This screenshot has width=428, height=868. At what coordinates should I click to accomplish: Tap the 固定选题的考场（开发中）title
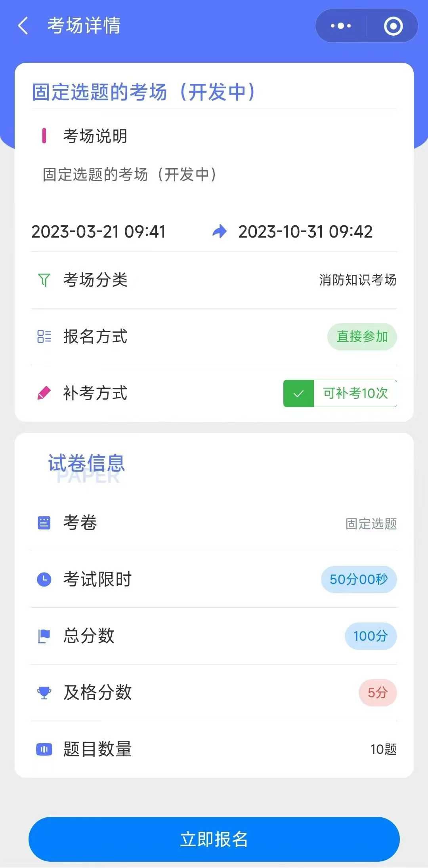pyautogui.click(x=143, y=92)
